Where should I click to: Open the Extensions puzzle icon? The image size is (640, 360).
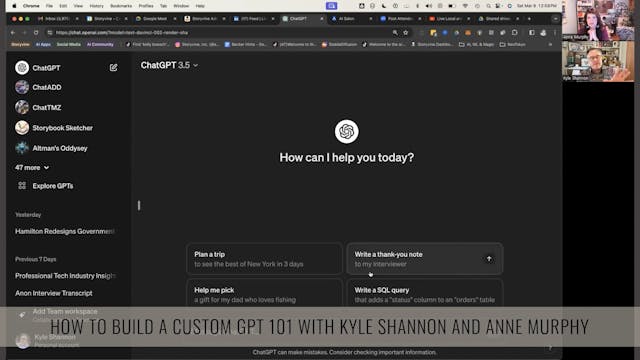(515, 33)
